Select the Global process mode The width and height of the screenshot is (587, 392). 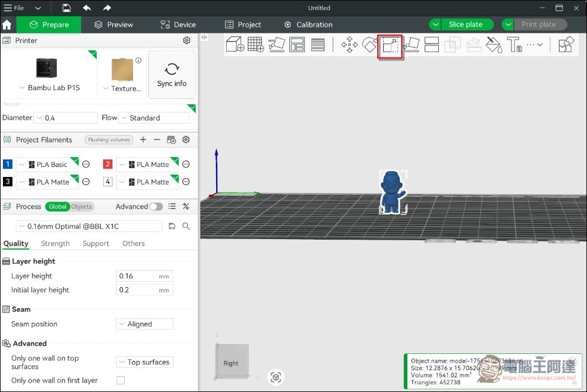tap(57, 206)
